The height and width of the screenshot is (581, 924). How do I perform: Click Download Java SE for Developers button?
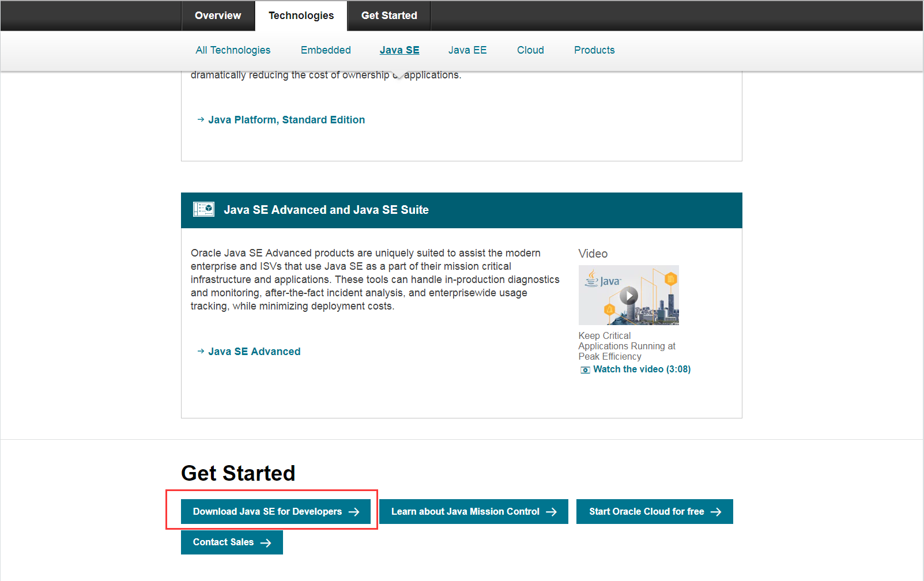[276, 512]
